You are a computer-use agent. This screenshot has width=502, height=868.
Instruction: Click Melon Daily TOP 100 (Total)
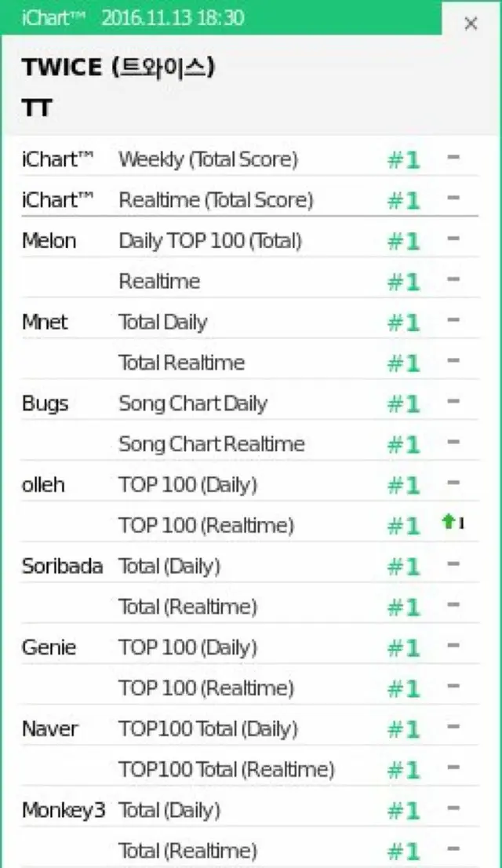[x=210, y=240]
